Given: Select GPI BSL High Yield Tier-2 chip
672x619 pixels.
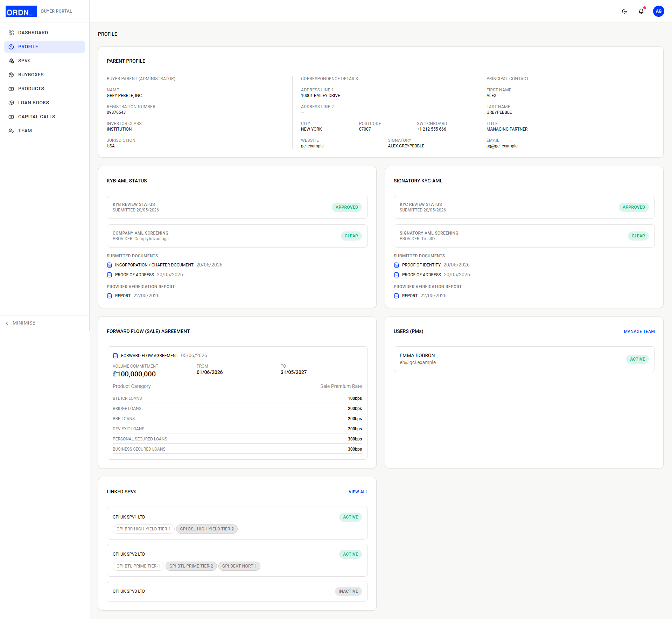Looking at the screenshot, I should tap(207, 529).
